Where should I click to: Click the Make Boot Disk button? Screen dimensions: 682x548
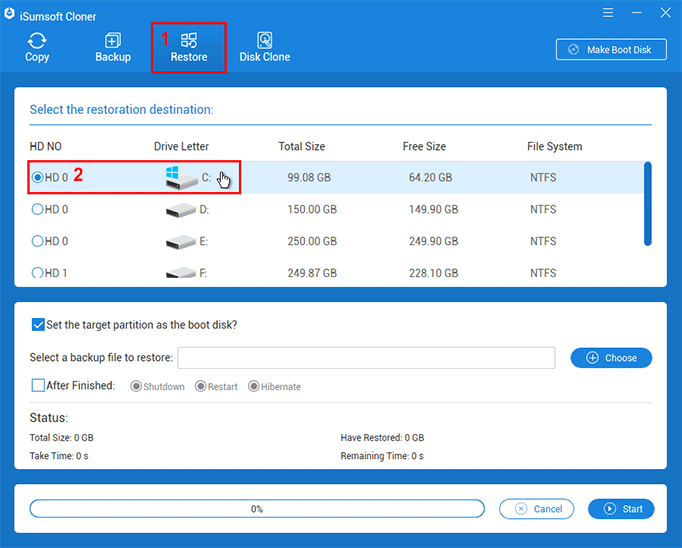click(611, 50)
